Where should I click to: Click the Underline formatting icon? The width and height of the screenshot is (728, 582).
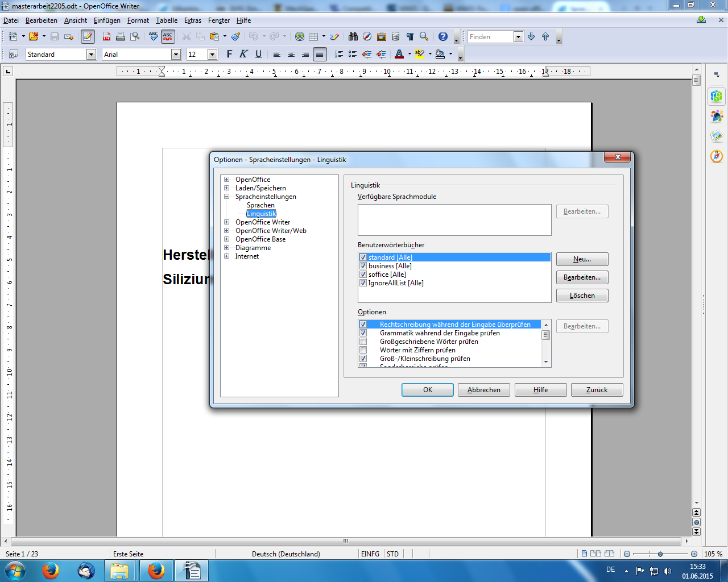pyautogui.click(x=258, y=54)
